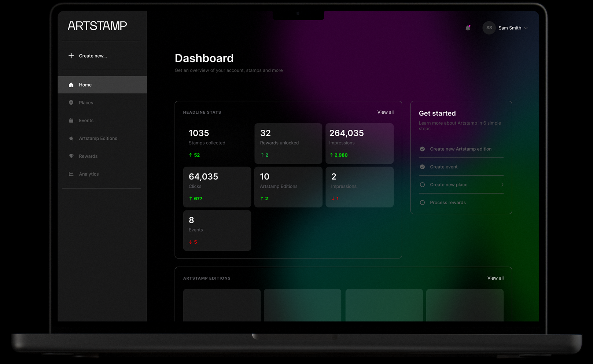Click the Artstamp Editions star icon
Viewport: 593px width, 364px height.
tap(71, 138)
